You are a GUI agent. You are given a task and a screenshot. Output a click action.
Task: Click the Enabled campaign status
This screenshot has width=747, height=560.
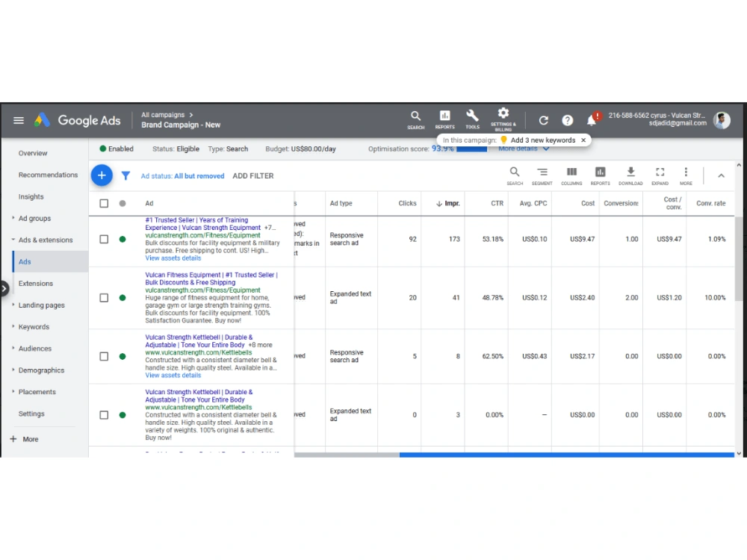point(117,149)
